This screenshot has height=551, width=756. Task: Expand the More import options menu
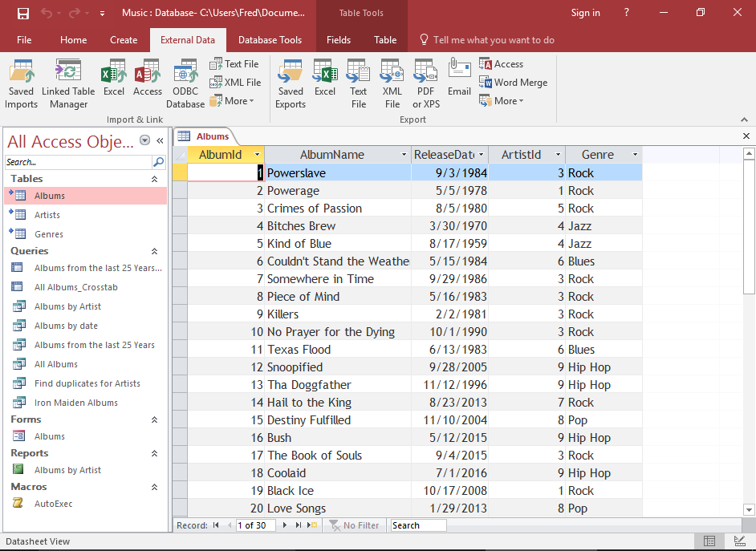pyautogui.click(x=234, y=100)
